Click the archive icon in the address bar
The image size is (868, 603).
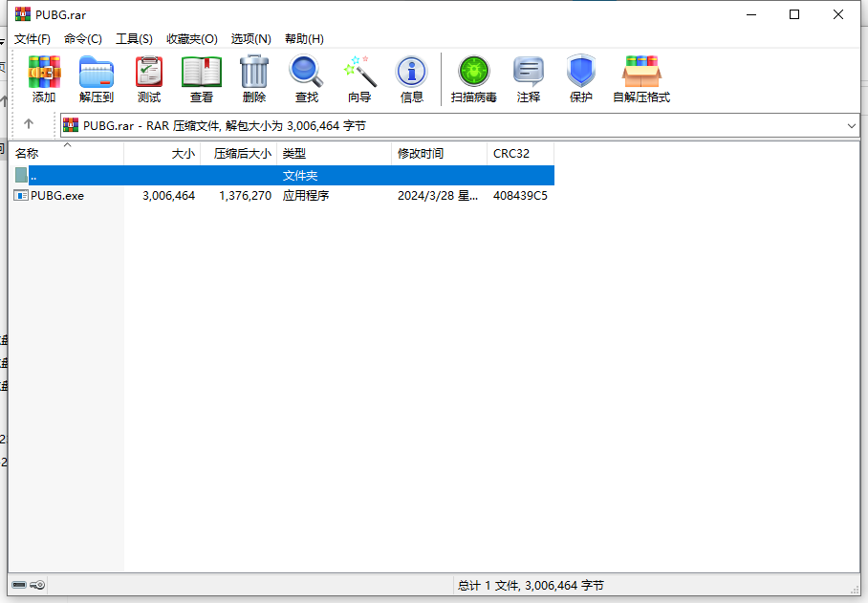(x=71, y=125)
